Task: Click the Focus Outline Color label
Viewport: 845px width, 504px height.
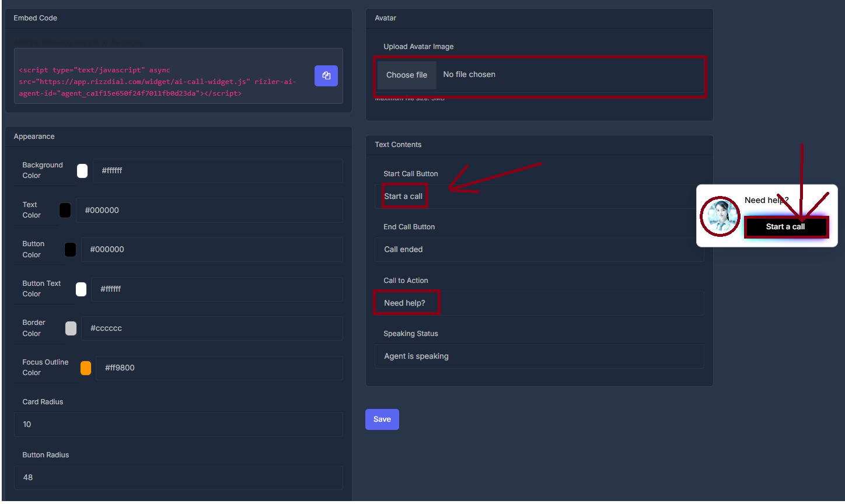Action: tap(46, 367)
